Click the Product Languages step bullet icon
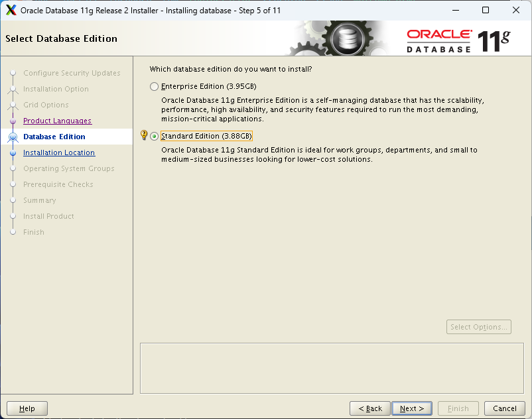Viewport: 532px width, 419px height. (x=13, y=121)
